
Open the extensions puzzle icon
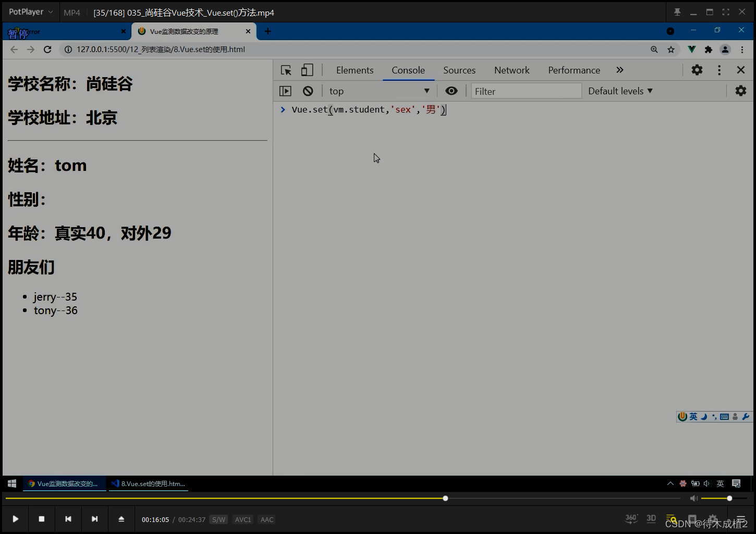pyautogui.click(x=709, y=49)
